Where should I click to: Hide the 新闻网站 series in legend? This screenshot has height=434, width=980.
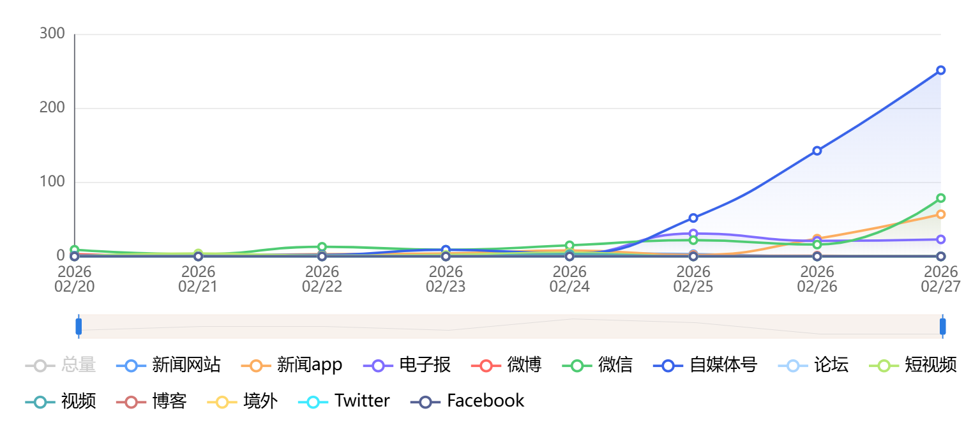(169, 366)
